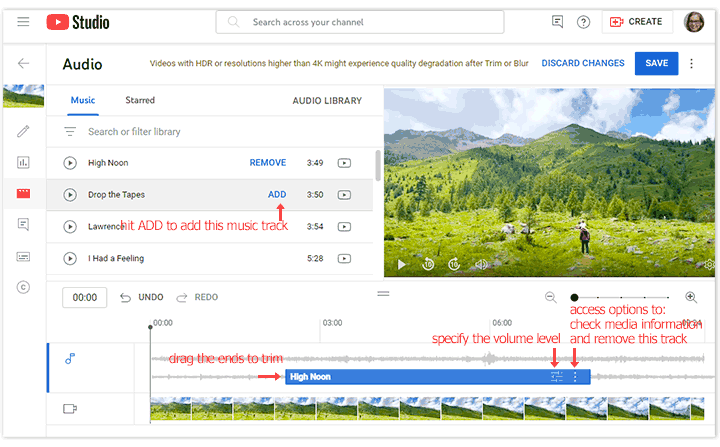Skip the preview forward 10 seconds
The width and height of the screenshot is (720, 447).
[454, 264]
